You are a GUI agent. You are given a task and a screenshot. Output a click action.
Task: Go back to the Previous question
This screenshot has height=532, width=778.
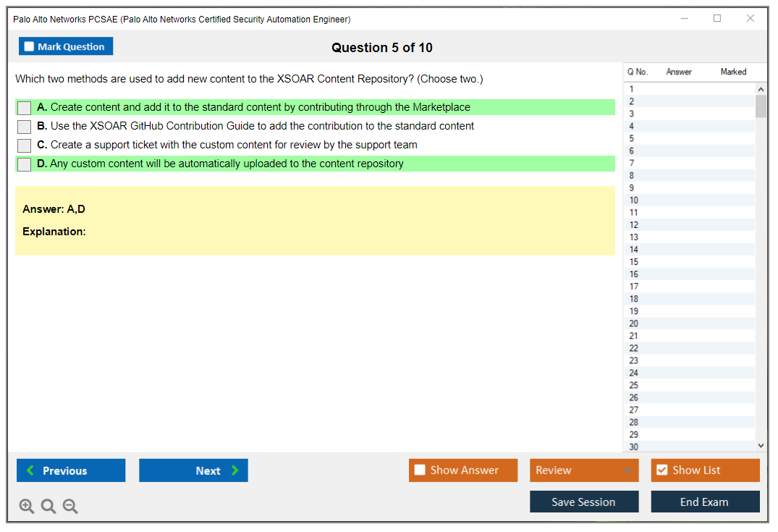(x=71, y=470)
